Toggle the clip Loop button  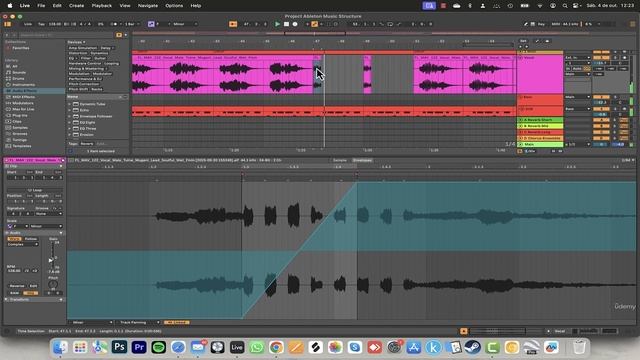click(x=34, y=190)
